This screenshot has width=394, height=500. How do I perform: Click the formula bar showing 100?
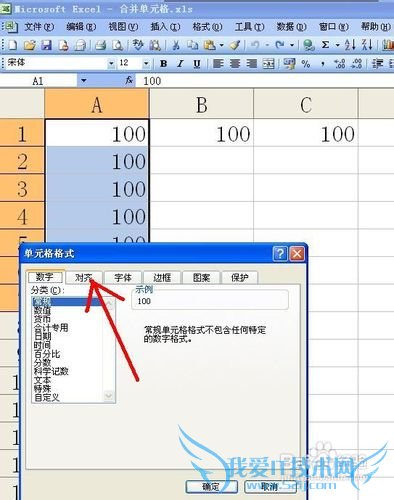click(x=265, y=81)
